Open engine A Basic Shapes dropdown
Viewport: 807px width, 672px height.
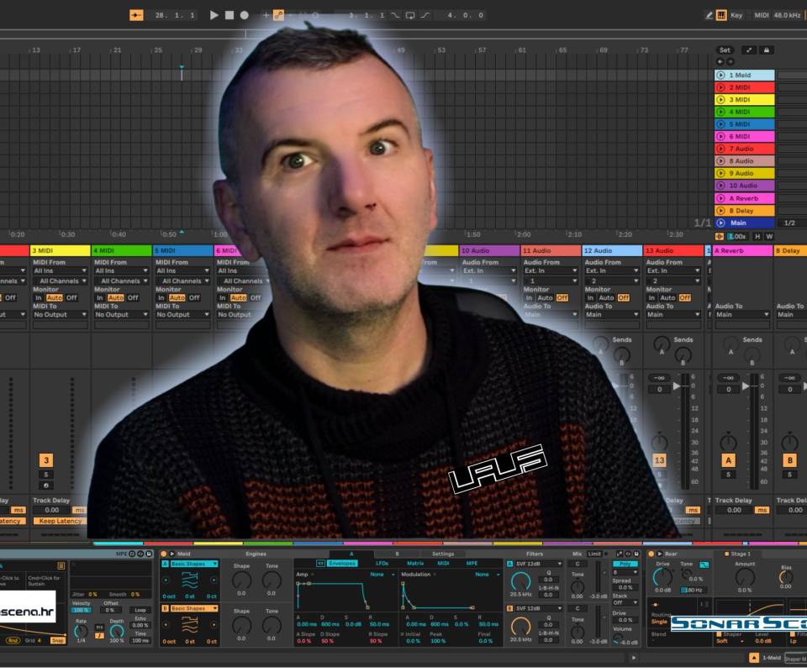[x=193, y=564]
